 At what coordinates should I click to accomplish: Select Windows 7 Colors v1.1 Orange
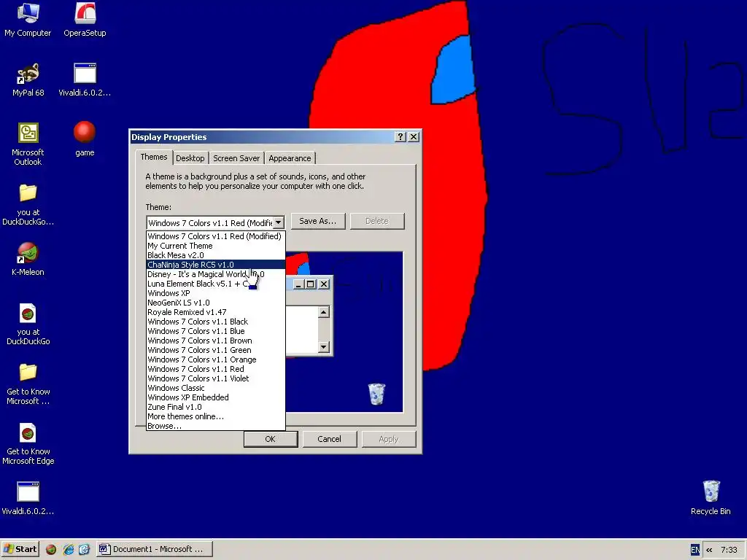pos(216,359)
